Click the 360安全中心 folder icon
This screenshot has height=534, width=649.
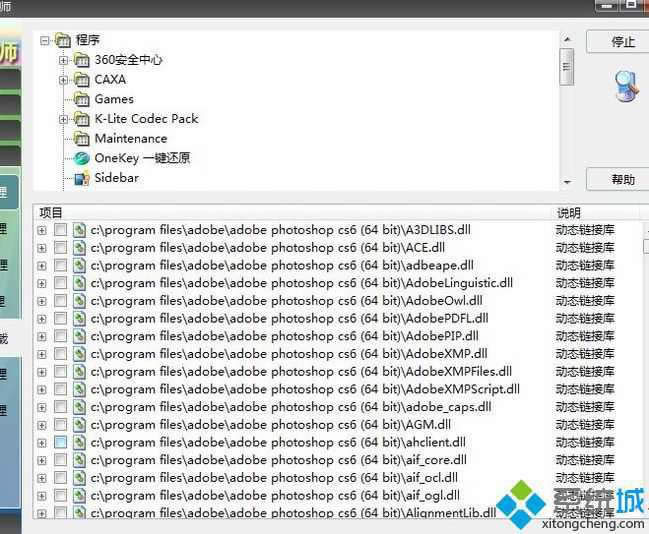(x=82, y=60)
